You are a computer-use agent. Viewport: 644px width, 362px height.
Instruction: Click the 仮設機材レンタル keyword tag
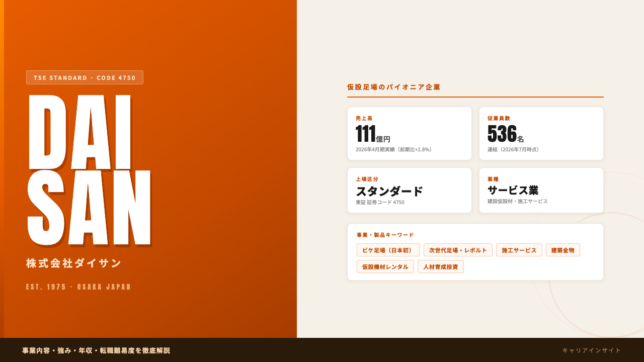click(x=385, y=266)
